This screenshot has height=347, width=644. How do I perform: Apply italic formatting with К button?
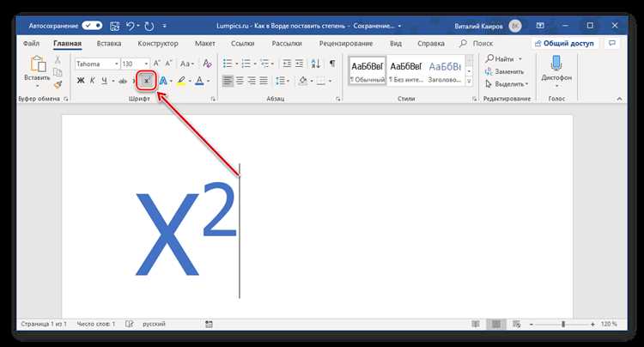coord(93,81)
